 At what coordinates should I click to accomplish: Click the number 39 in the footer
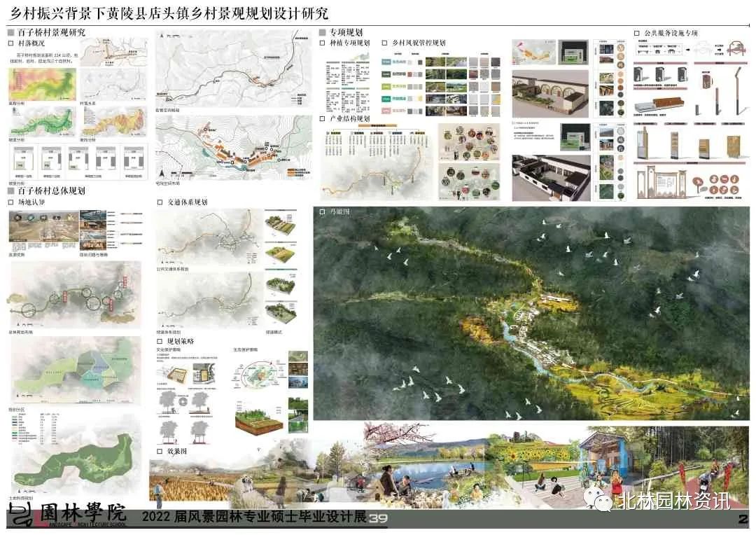pos(379,519)
